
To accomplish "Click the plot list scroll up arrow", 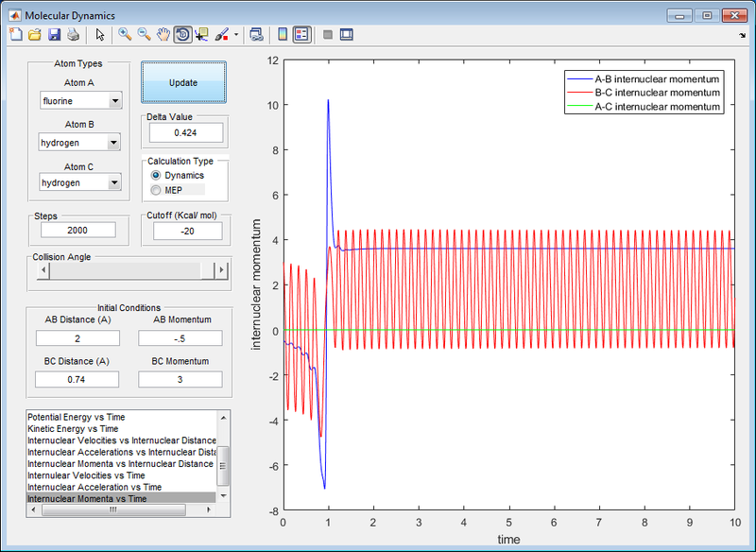I will click(223, 418).
